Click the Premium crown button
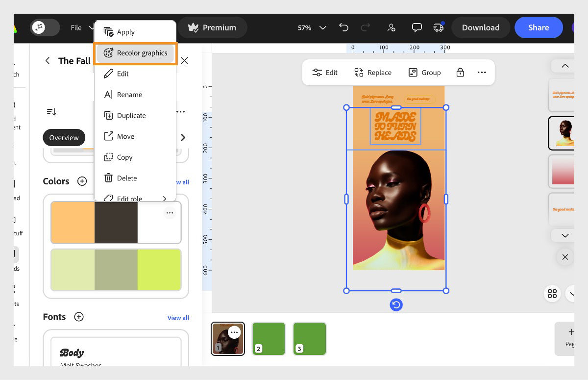Screen dimensions: 588x380 212,27
